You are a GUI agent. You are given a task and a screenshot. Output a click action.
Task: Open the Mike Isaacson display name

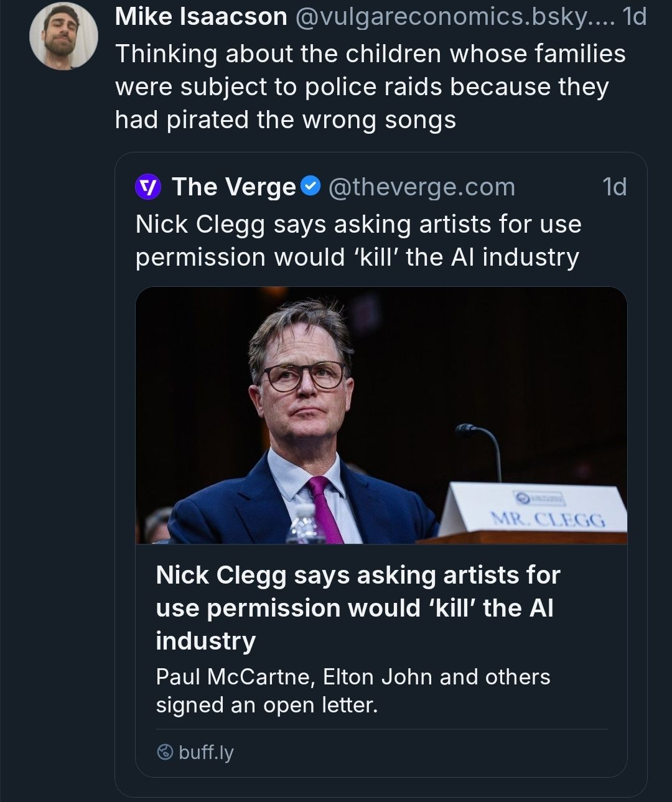coord(201,17)
